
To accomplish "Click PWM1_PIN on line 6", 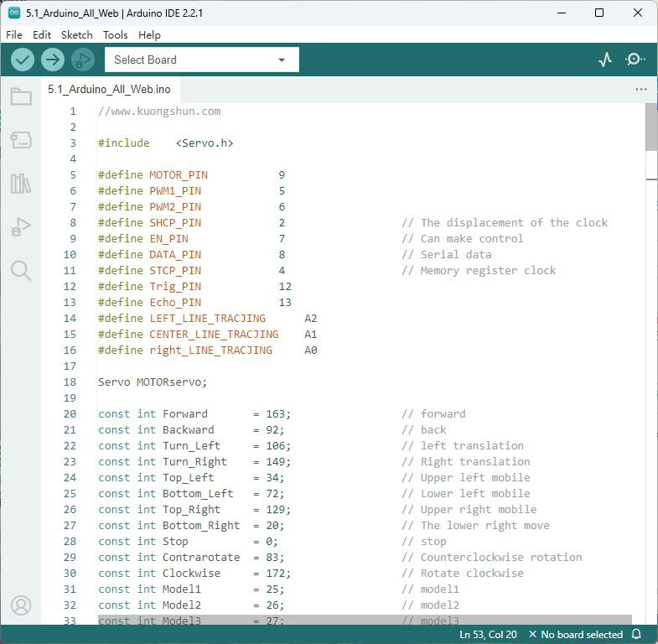I will point(175,191).
